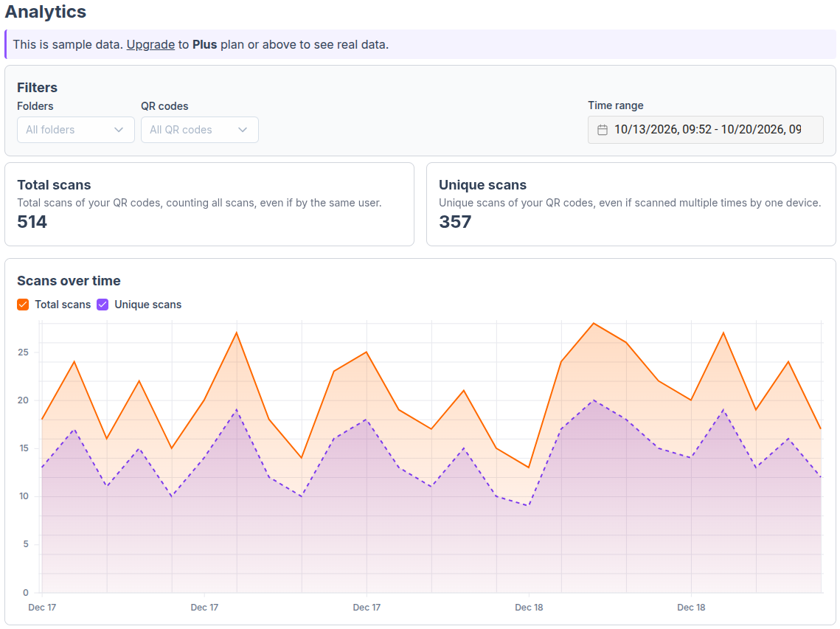Click the Total scans card title
840x629 pixels.
[54, 185]
